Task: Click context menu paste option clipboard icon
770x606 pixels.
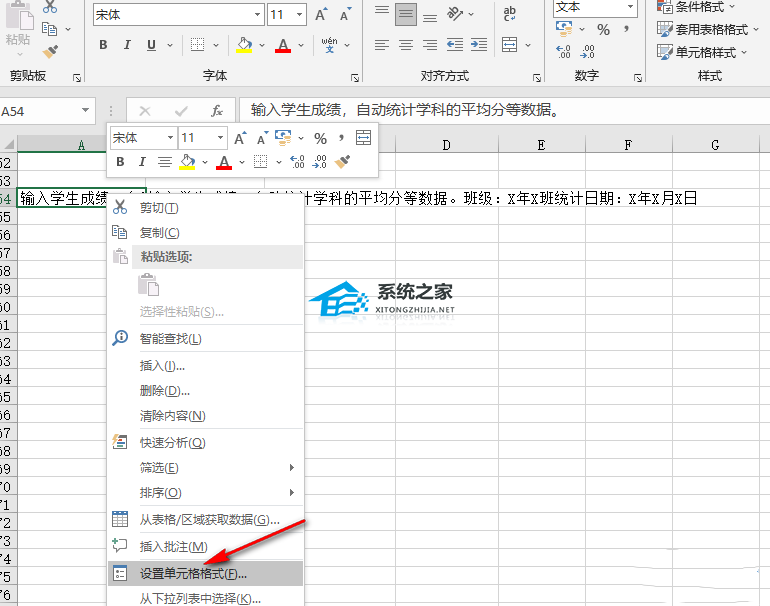Action: [148, 285]
